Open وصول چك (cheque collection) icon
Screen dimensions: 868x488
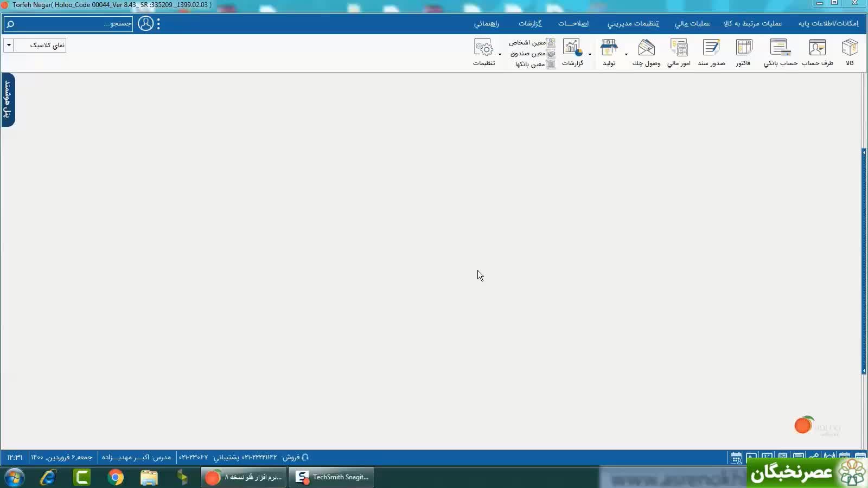click(x=646, y=52)
